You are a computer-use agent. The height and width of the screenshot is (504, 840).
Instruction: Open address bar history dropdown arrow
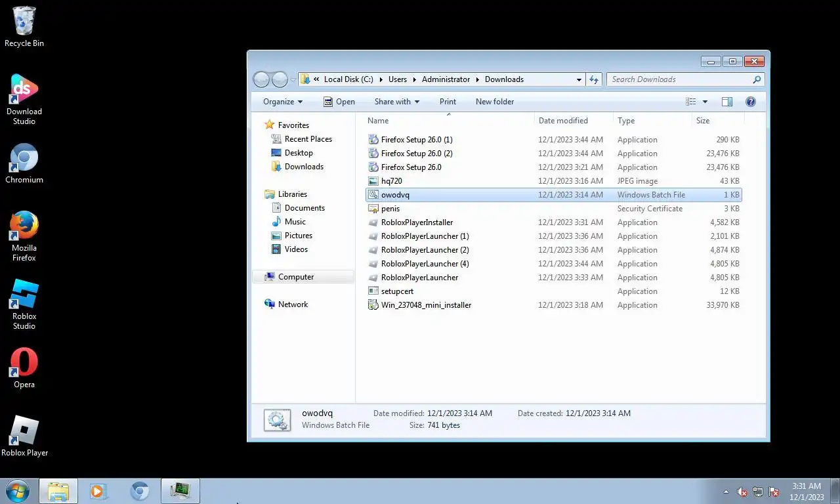pos(579,79)
